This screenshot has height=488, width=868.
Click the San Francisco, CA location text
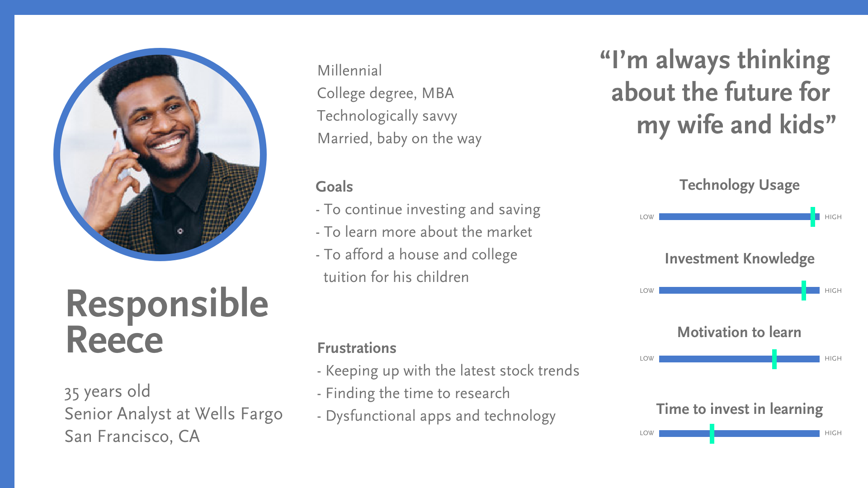click(132, 436)
